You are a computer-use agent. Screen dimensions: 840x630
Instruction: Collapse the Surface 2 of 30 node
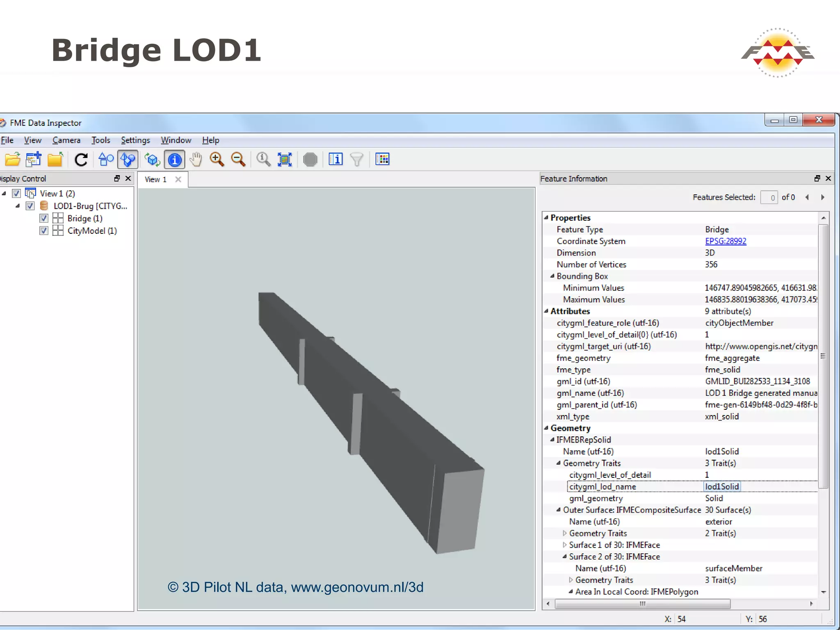[x=565, y=557]
